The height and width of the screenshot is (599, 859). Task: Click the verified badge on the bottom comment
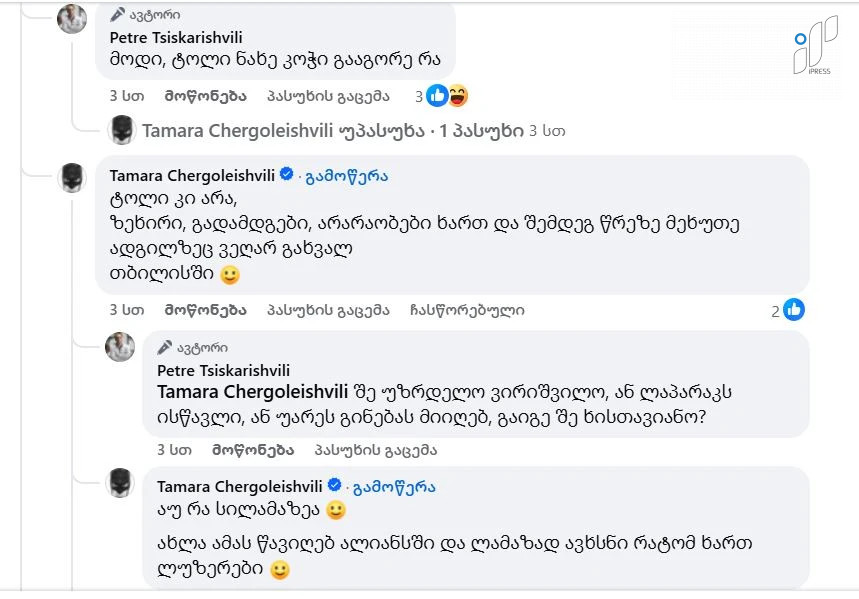point(334,486)
